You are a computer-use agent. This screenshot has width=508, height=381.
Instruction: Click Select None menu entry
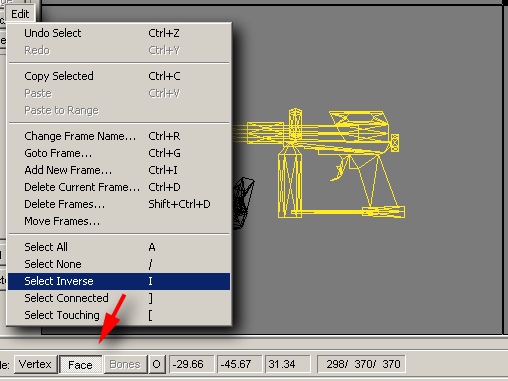pyautogui.click(x=119, y=264)
